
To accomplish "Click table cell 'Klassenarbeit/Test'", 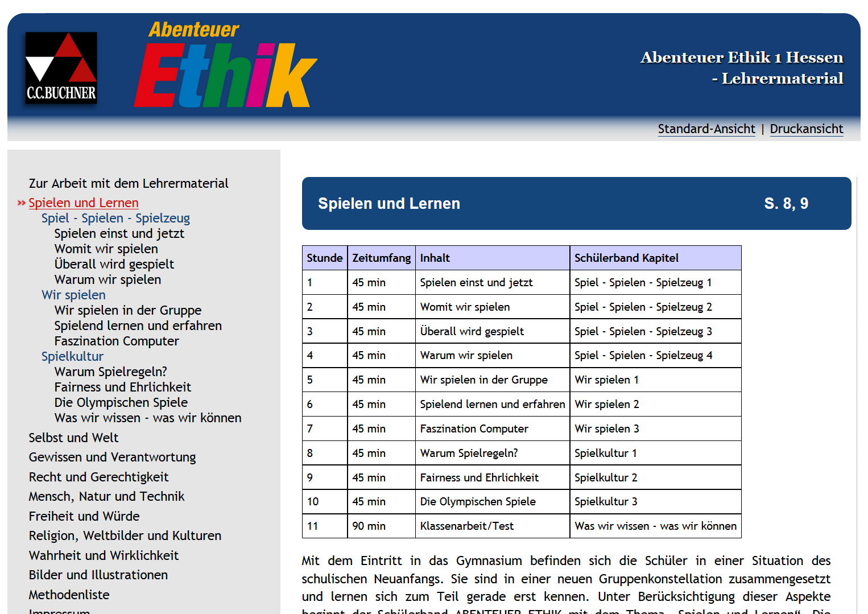I will (x=493, y=526).
